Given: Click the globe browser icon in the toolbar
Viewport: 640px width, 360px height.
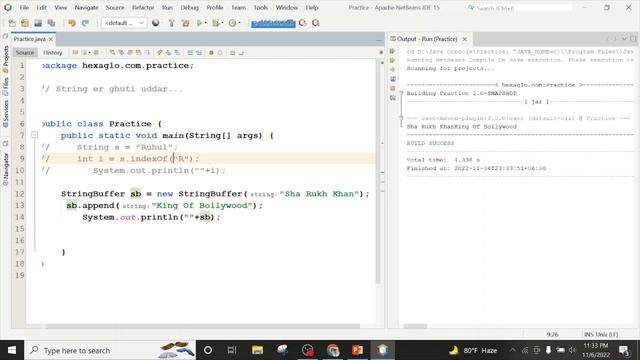Looking at the screenshot, I should (x=156, y=23).
